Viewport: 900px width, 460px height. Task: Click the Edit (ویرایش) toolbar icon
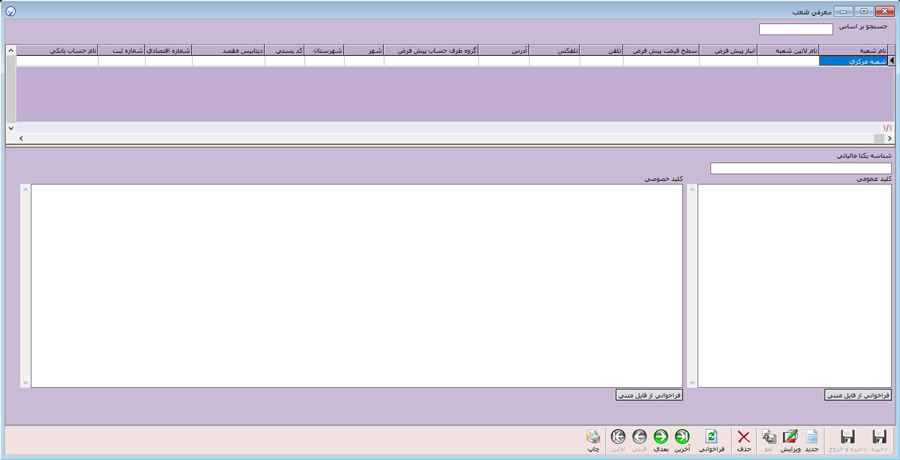coord(789,440)
